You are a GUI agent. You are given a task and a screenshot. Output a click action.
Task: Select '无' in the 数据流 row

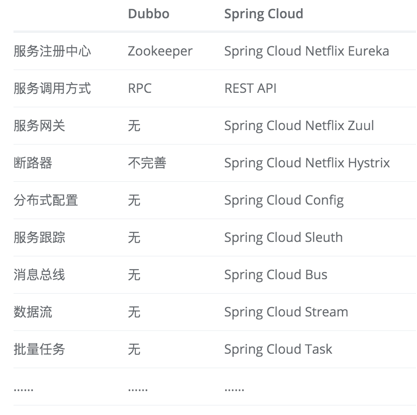coord(134,313)
